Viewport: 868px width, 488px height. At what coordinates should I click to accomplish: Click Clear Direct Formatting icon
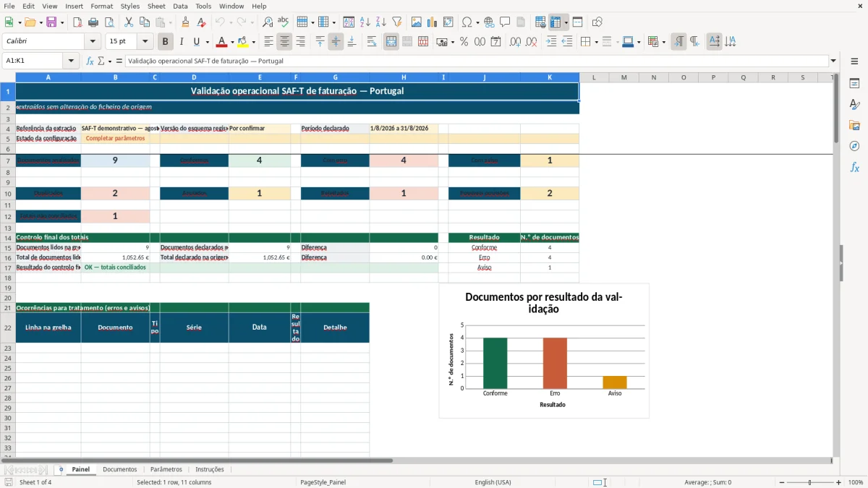(202, 22)
